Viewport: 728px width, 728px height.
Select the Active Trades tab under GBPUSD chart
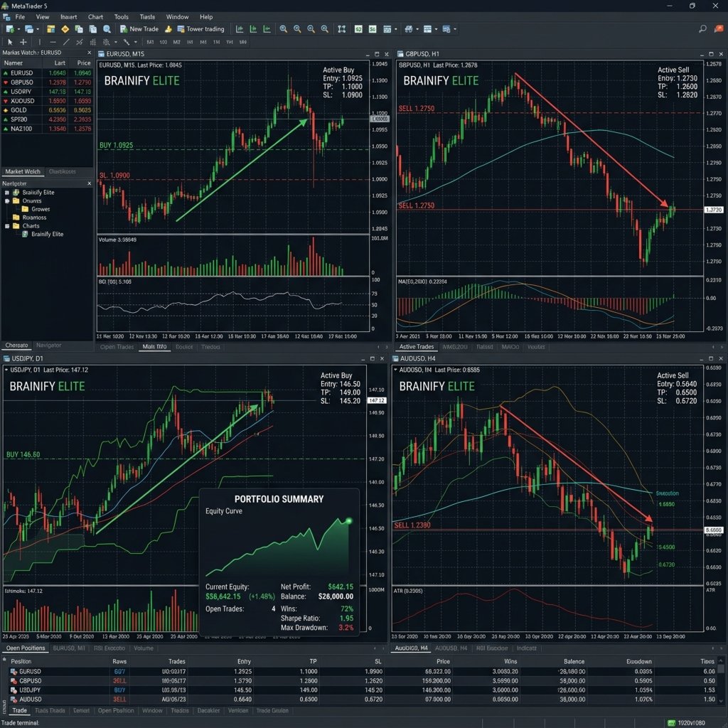417,347
